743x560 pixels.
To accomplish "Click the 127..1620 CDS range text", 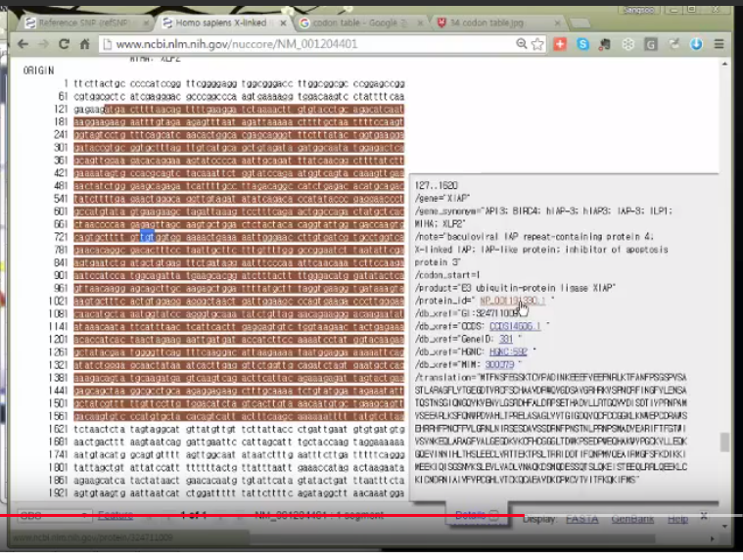I will coord(437,185).
